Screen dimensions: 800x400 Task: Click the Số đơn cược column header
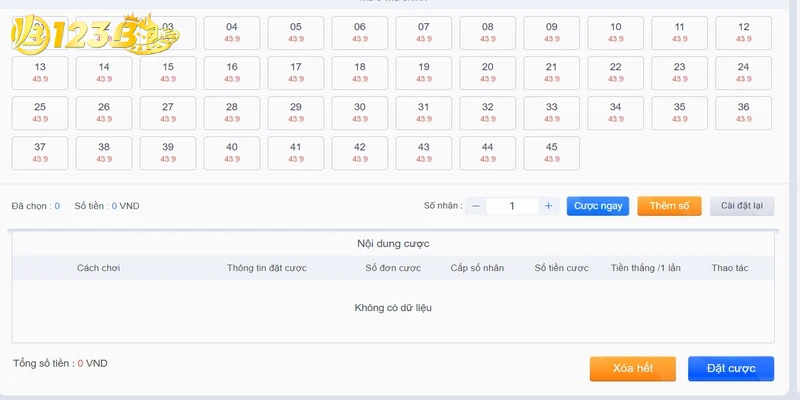[x=393, y=268]
